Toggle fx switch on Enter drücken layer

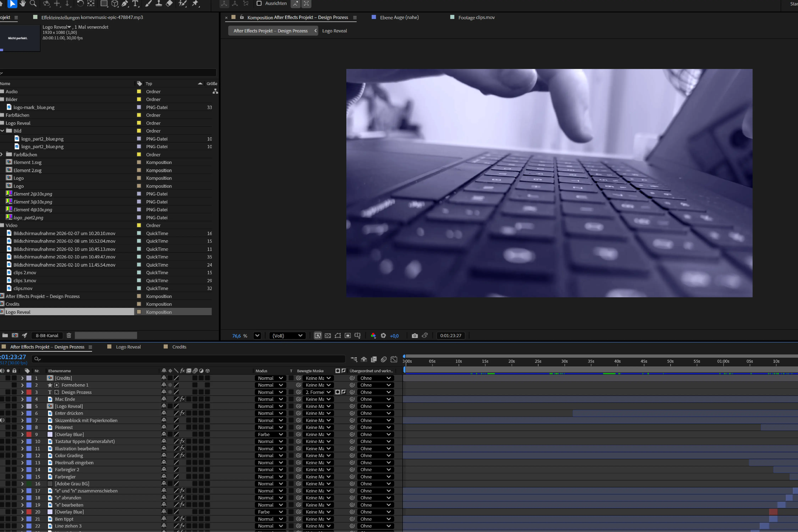[x=182, y=413]
